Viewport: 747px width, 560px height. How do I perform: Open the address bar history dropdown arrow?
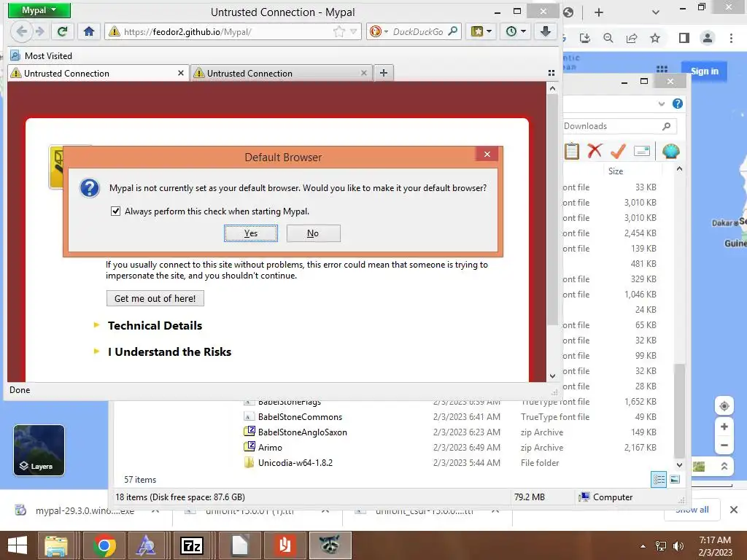pos(354,31)
